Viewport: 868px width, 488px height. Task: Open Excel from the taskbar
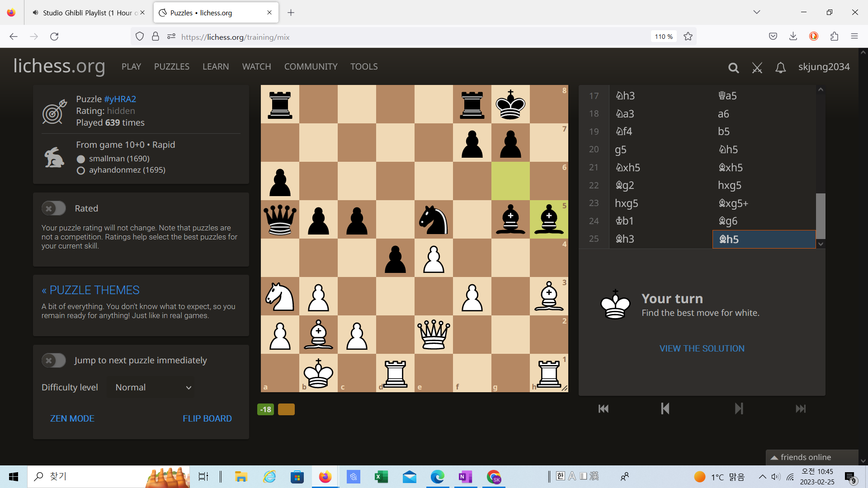tap(381, 477)
